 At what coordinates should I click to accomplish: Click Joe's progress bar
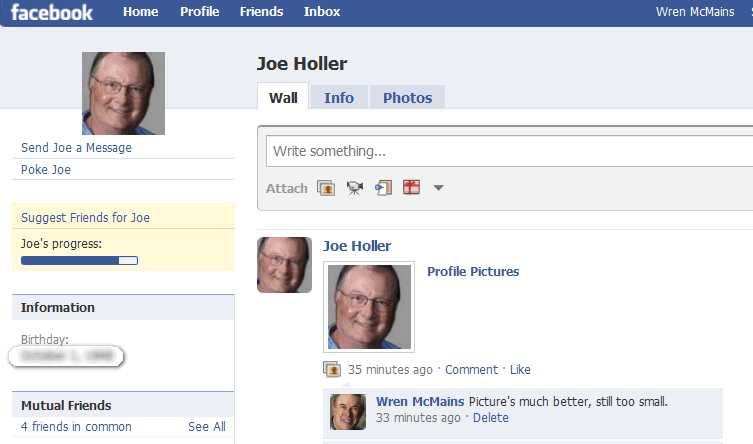click(79, 260)
